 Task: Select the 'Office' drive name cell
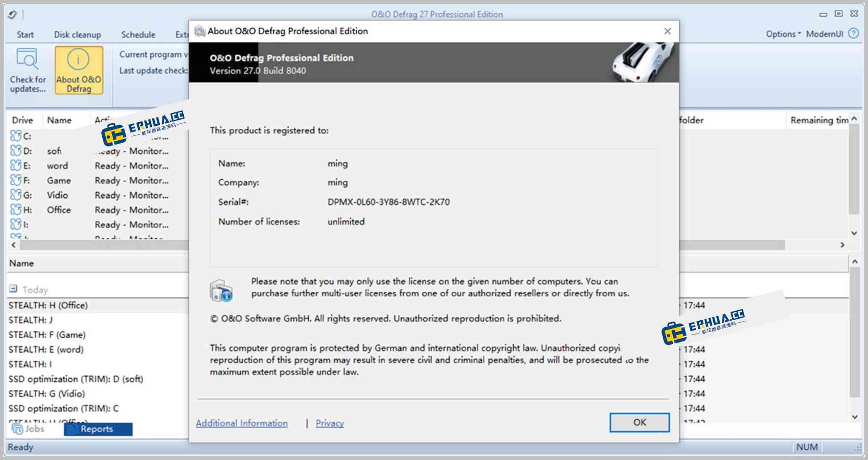pos(59,210)
